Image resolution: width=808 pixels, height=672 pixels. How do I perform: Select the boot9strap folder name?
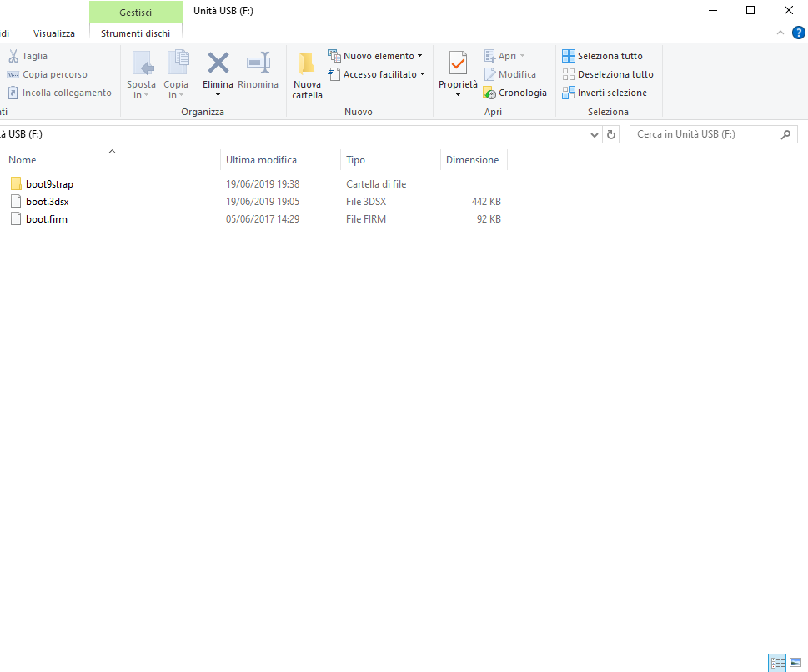(x=49, y=184)
